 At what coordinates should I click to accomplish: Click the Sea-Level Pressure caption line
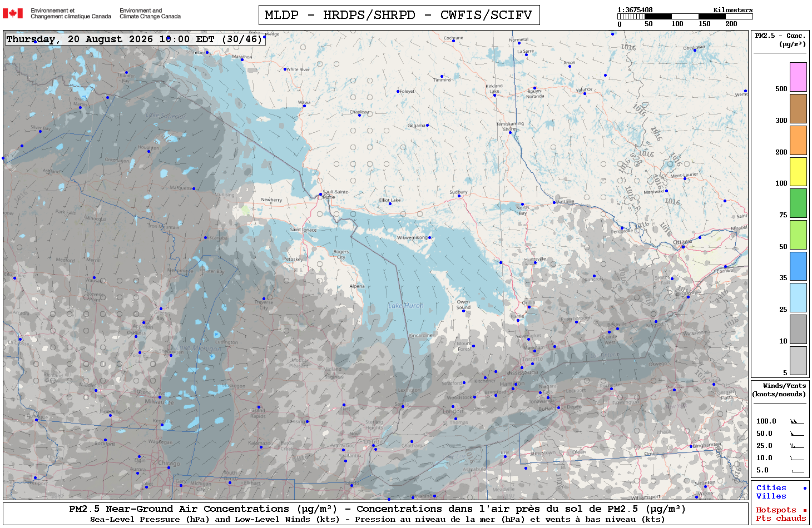tap(377, 520)
